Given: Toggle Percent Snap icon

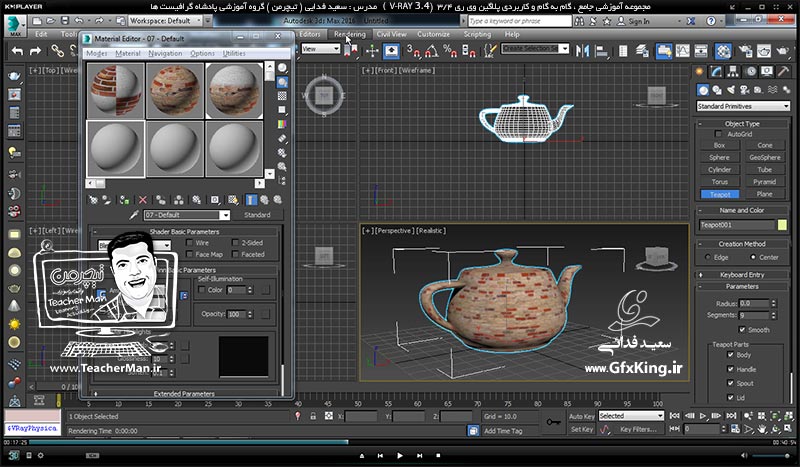Looking at the screenshot, I should pos(450,51).
